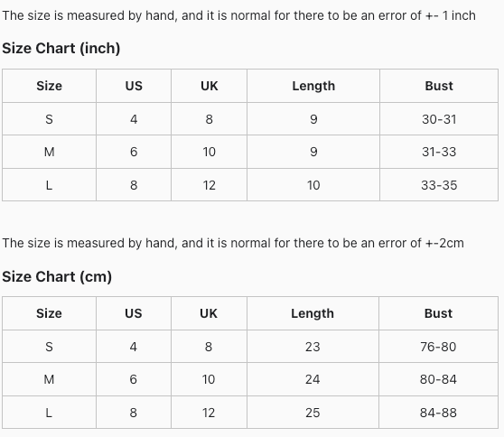Click the Size Chart (inch) heading

coord(61,49)
